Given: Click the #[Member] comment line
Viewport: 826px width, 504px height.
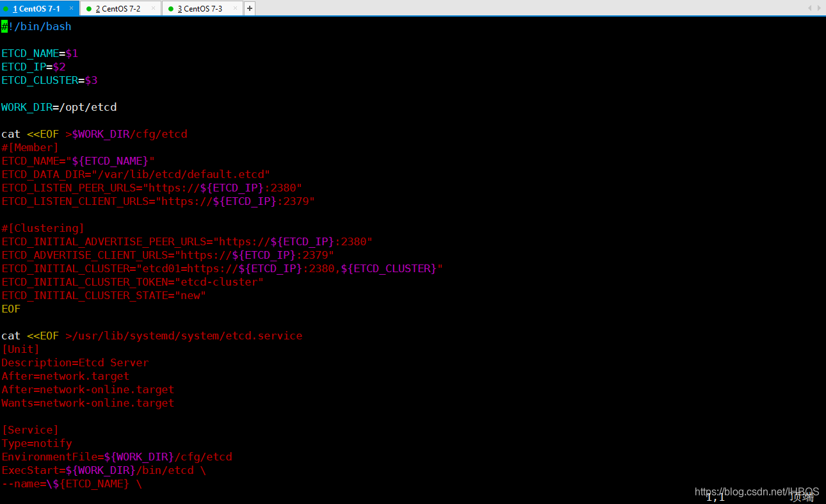Looking at the screenshot, I should coord(30,147).
